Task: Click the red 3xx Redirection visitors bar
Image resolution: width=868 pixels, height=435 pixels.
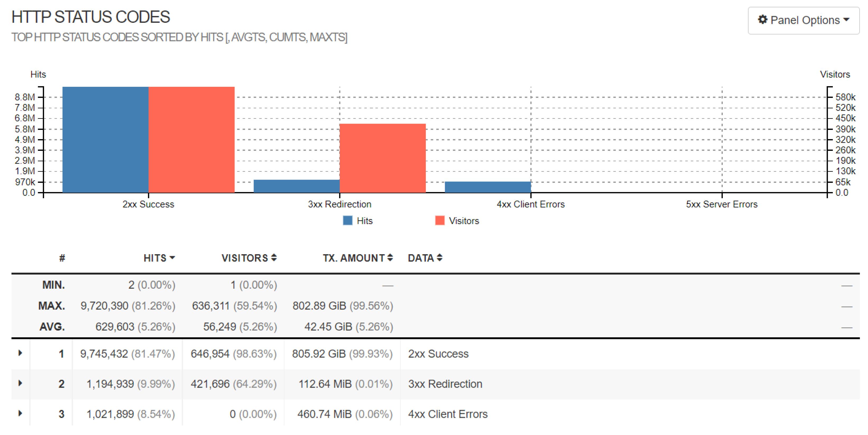Action: (x=383, y=158)
